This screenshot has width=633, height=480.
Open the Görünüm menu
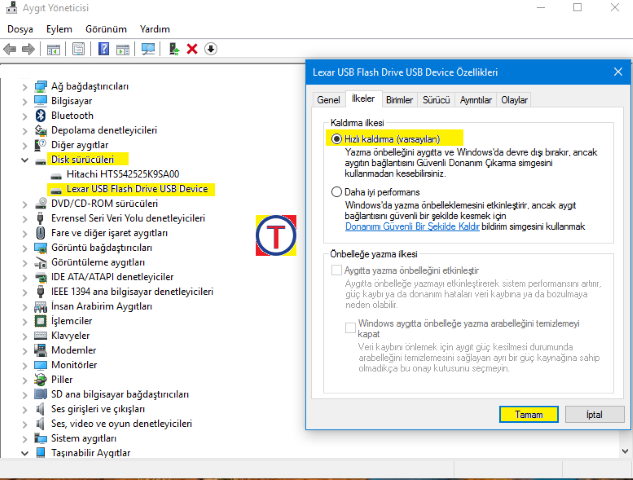(x=106, y=29)
